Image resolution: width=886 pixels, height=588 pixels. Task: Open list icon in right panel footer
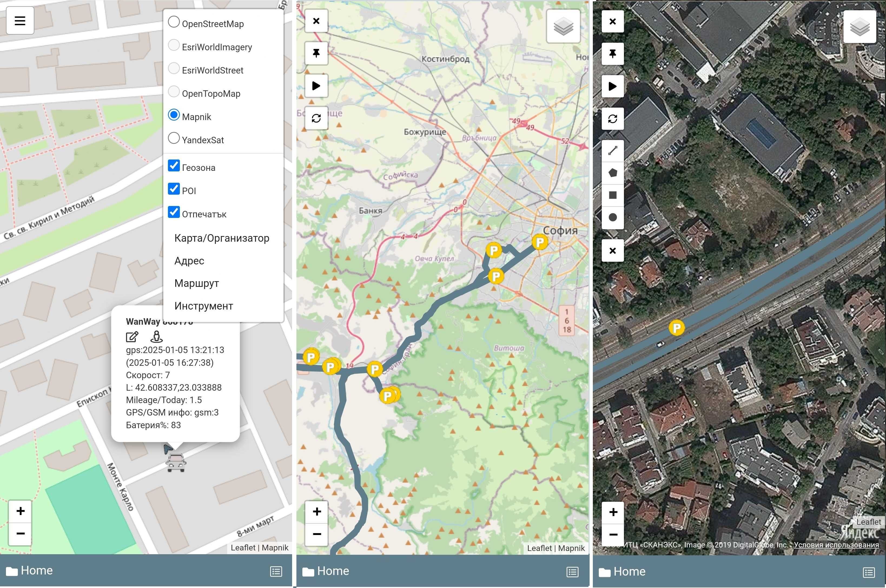tap(869, 572)
